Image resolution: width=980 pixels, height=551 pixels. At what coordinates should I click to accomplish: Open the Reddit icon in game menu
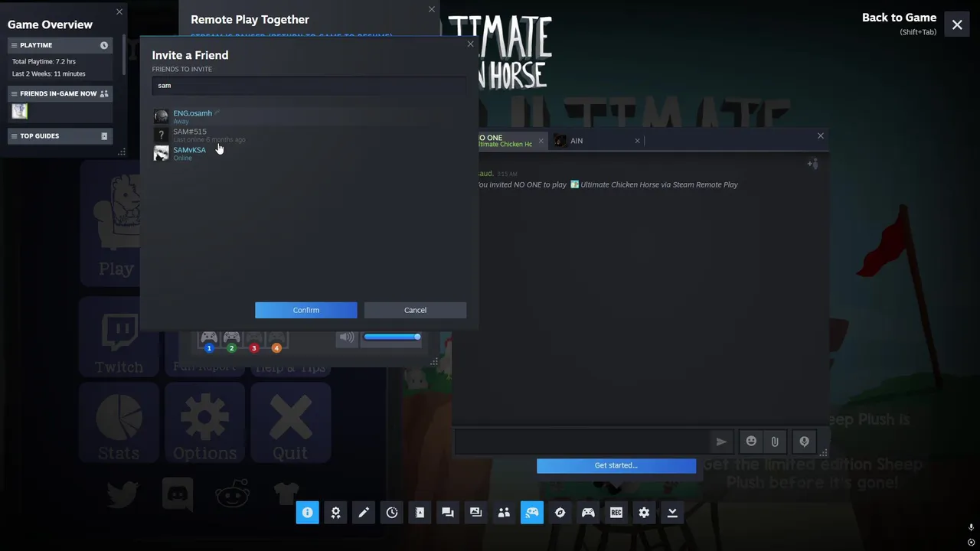[x=232, y=495]
